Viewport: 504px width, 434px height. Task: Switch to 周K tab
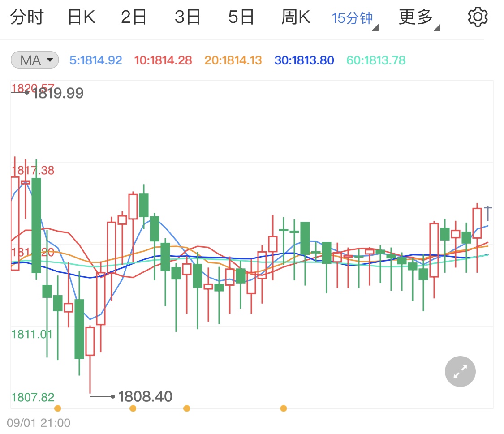296,17
